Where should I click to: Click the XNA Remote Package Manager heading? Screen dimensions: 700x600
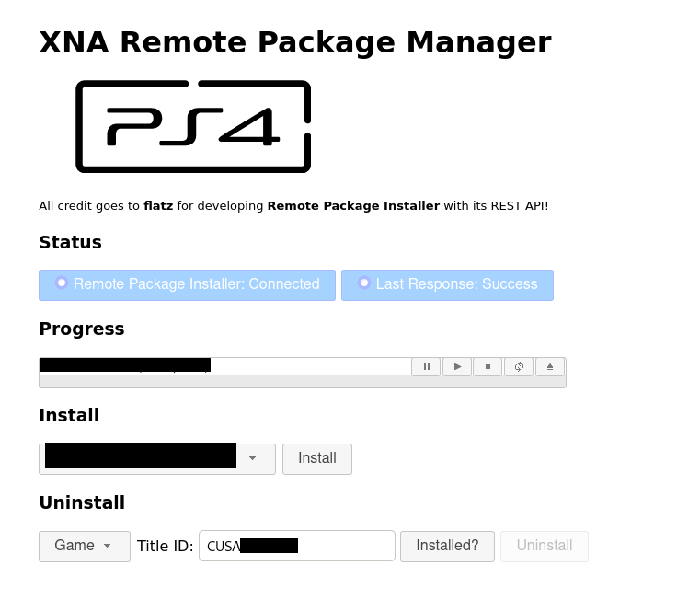coord(295,43)
